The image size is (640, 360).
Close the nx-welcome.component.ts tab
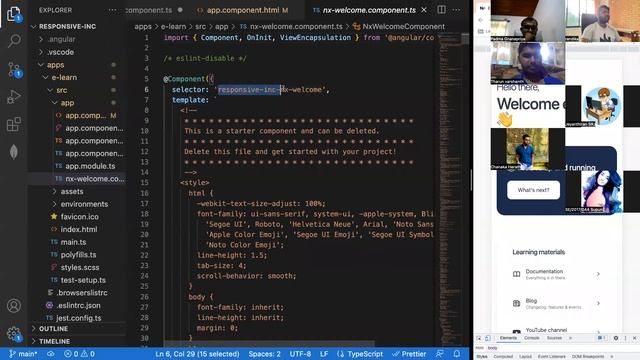(424, 10)
